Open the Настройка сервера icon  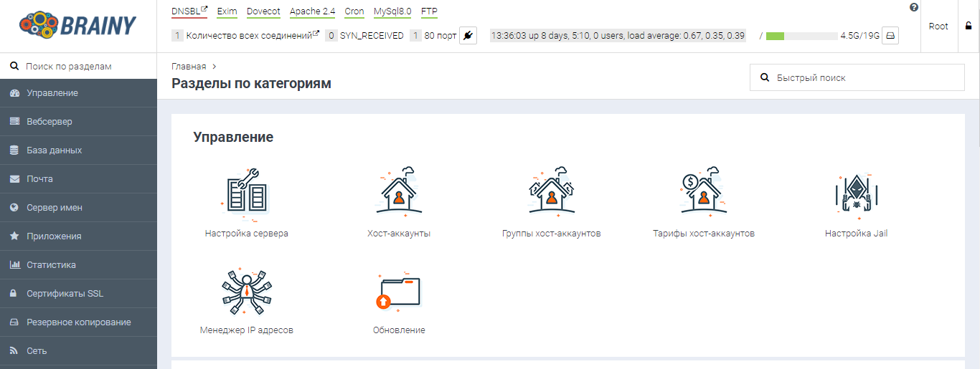pyautogui.click(x=246, y=192)
